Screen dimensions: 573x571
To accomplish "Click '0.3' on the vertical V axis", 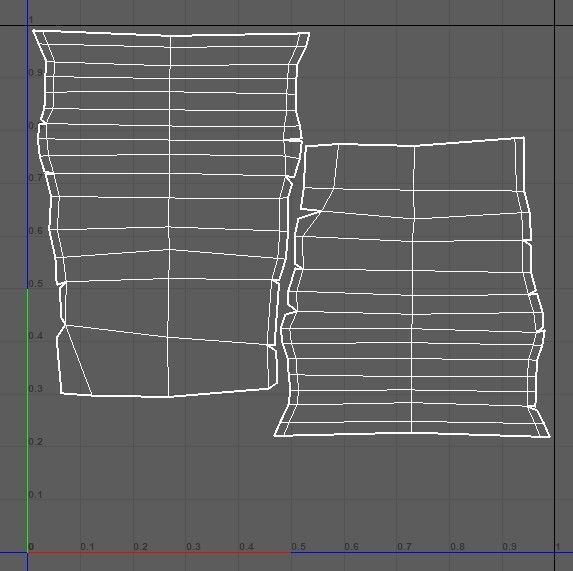I will pos(35,388).
